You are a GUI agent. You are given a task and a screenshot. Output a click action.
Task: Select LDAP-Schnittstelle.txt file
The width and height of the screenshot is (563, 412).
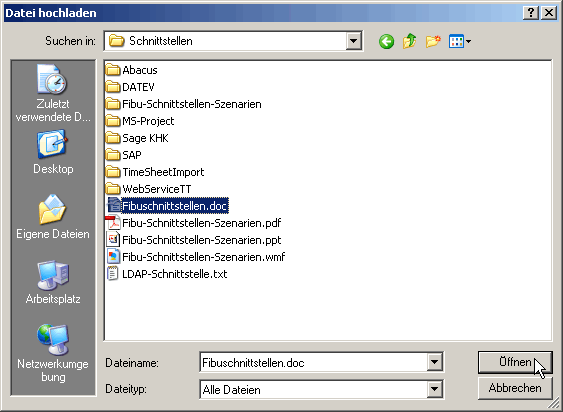click(x=167, y=274)
